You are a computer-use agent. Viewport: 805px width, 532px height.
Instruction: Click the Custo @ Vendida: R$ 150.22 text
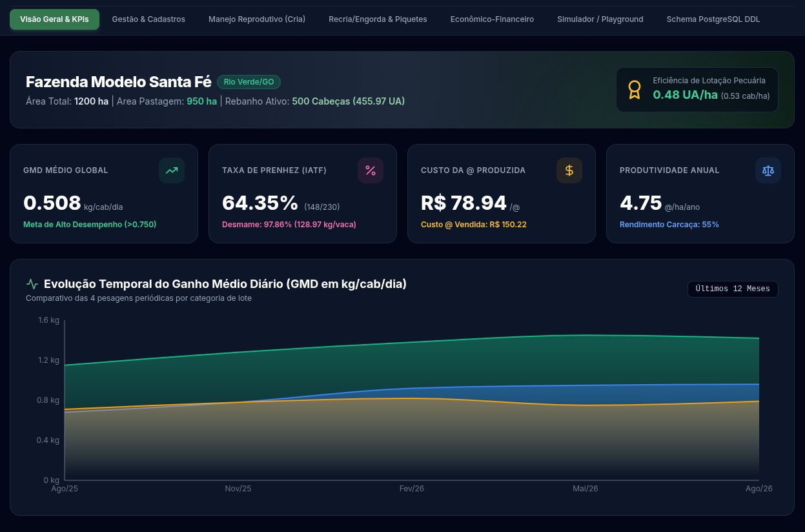(x=474, y=225)
